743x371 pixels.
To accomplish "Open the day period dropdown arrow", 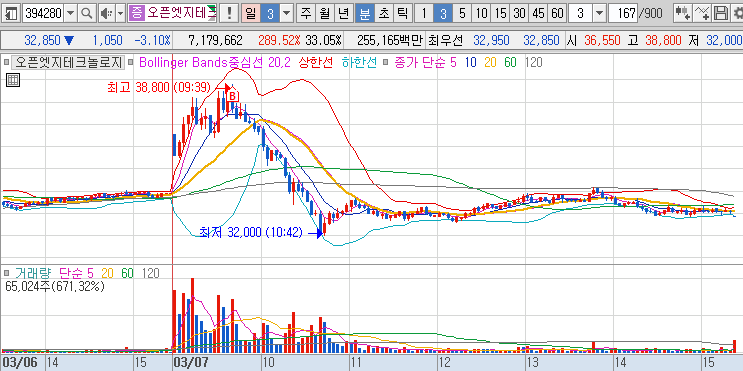I will (287, 13).
